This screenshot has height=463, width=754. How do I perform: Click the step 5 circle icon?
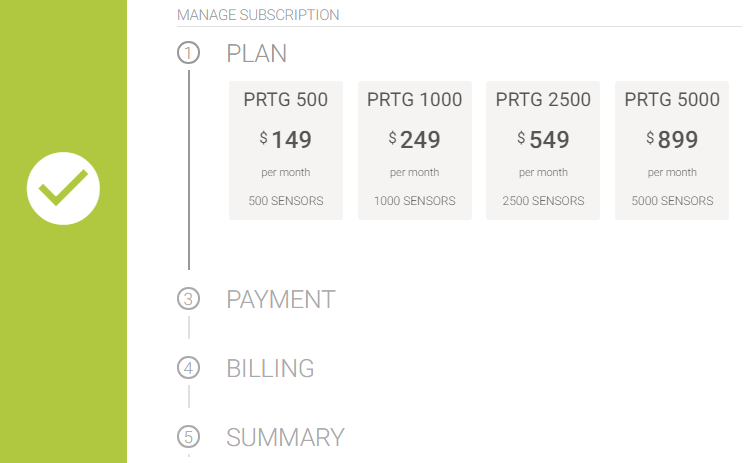point(188,437)
